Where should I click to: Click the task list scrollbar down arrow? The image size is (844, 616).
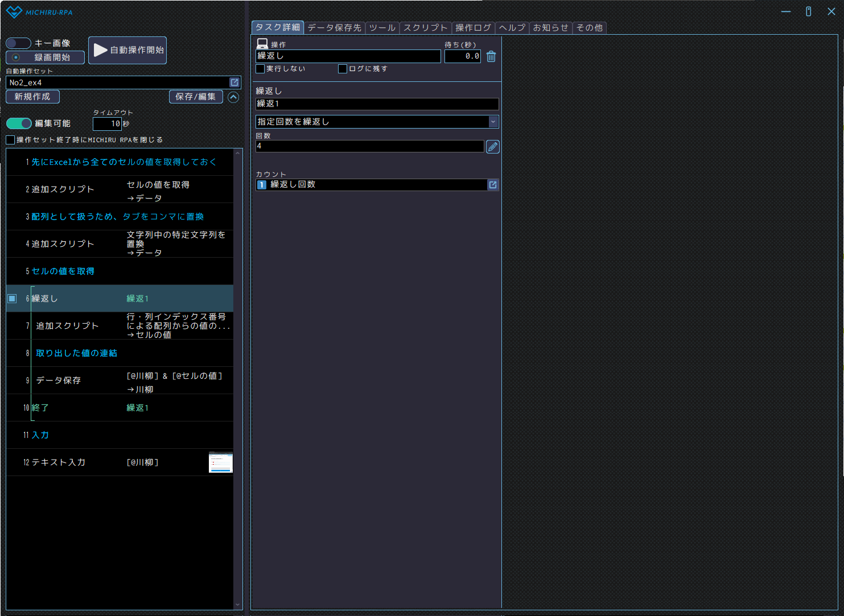click(238, 605)
